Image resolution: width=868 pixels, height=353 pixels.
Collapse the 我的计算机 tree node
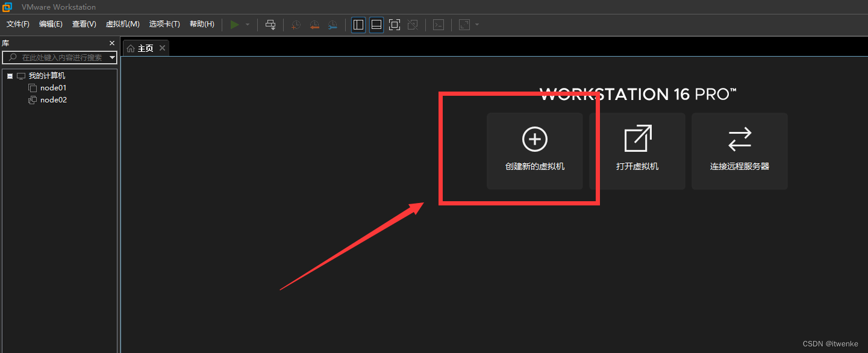[10, 76]
